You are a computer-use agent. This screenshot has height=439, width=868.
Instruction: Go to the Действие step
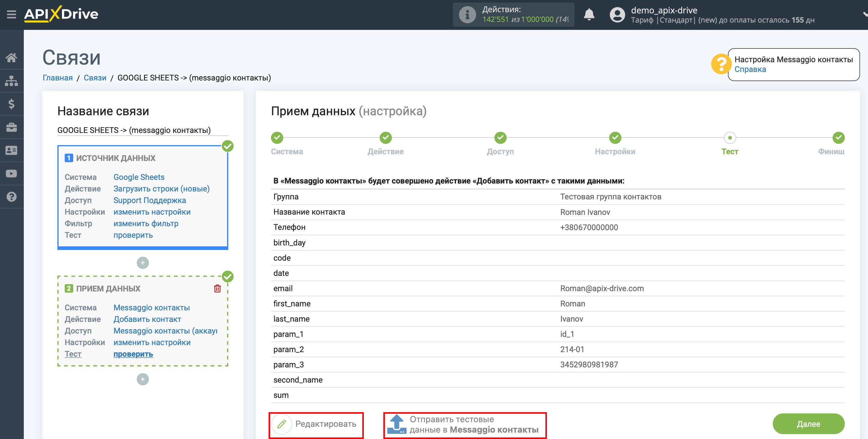click(385, 137)
